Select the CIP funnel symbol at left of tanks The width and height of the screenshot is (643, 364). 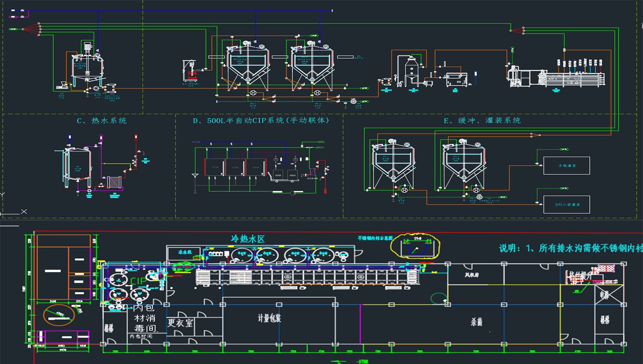point(195,176)
